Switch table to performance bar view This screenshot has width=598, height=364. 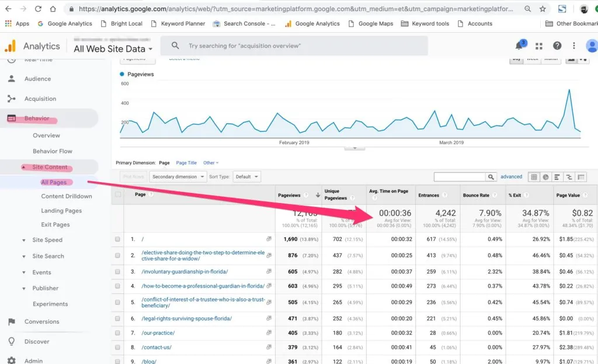click(x=557, y=177)
